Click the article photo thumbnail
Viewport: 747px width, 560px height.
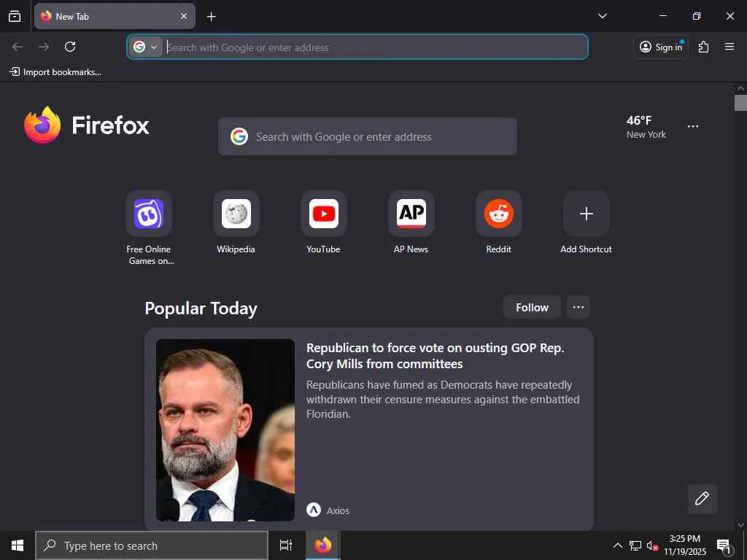coord(225,430)
